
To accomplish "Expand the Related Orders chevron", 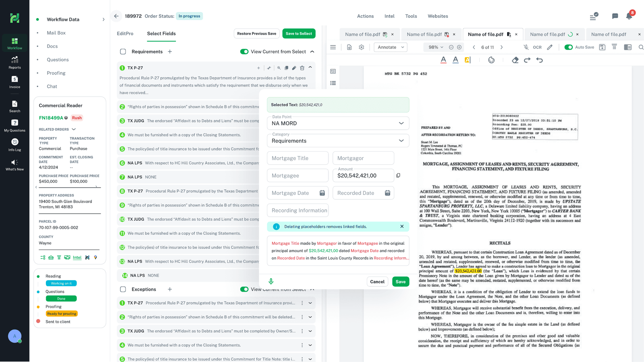I will click(x=74, y=129).
